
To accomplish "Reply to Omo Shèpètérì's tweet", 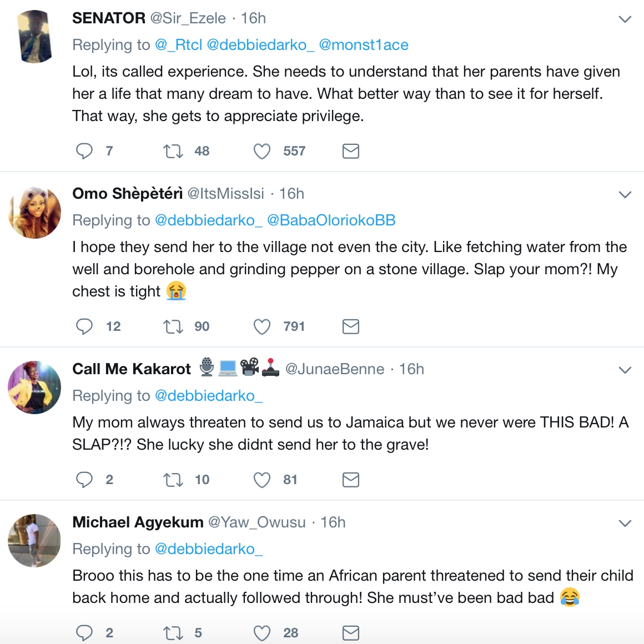I will [x=84, y=326].
